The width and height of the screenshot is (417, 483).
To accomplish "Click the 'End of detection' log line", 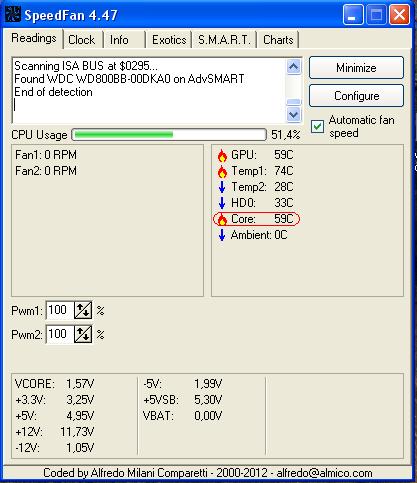I will pos(53,92).
